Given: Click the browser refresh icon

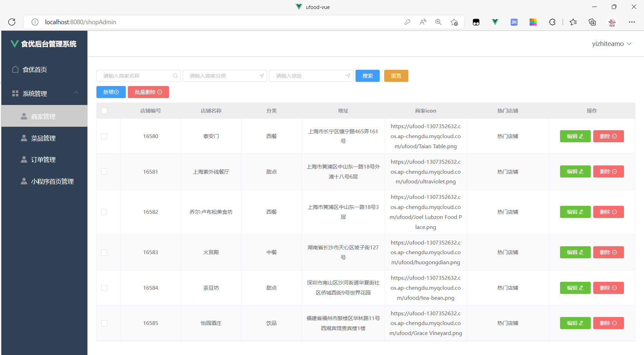Looking at the screenshot, I should click(12, 22).
